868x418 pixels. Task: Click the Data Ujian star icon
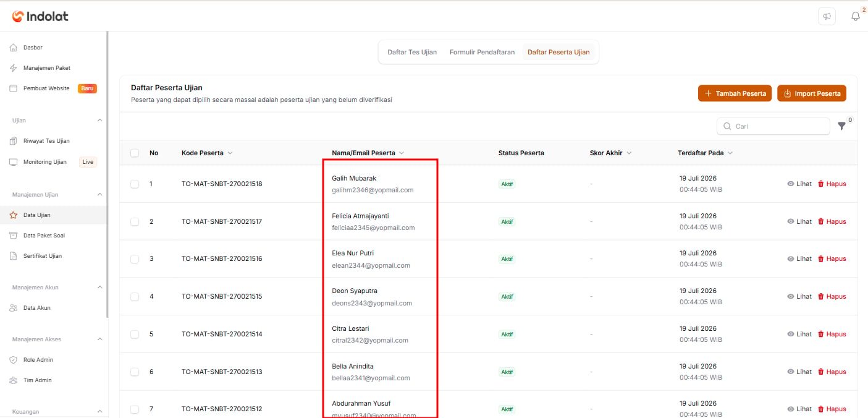click(14, 215)
